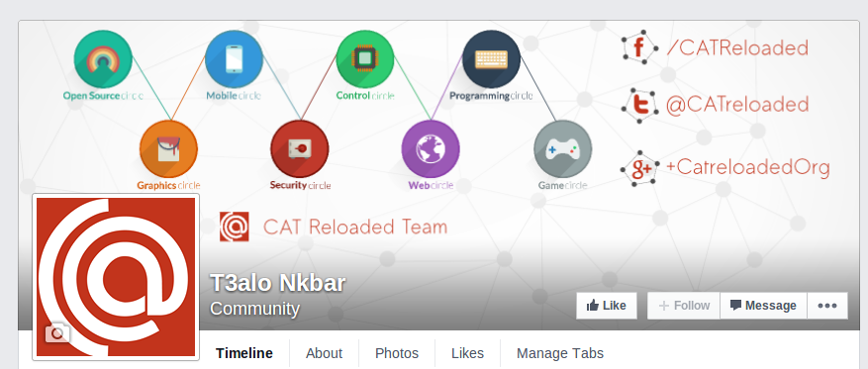Click the Like button

coord(606,306)
